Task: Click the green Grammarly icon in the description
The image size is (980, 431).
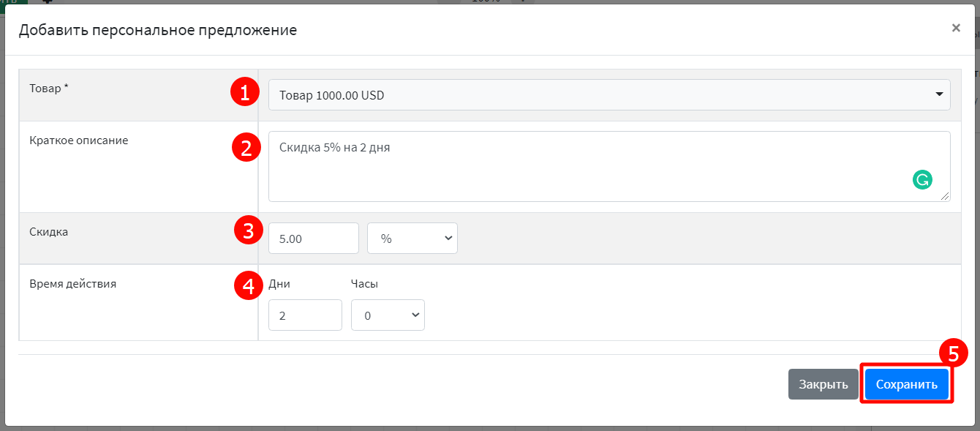Action: point(922,180)
